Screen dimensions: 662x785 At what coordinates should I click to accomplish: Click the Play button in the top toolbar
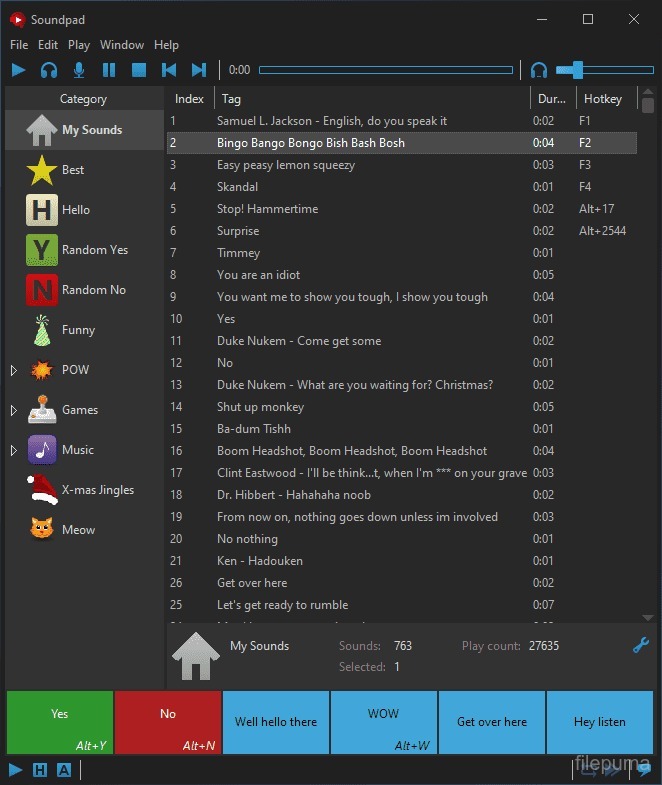point(19,70)
